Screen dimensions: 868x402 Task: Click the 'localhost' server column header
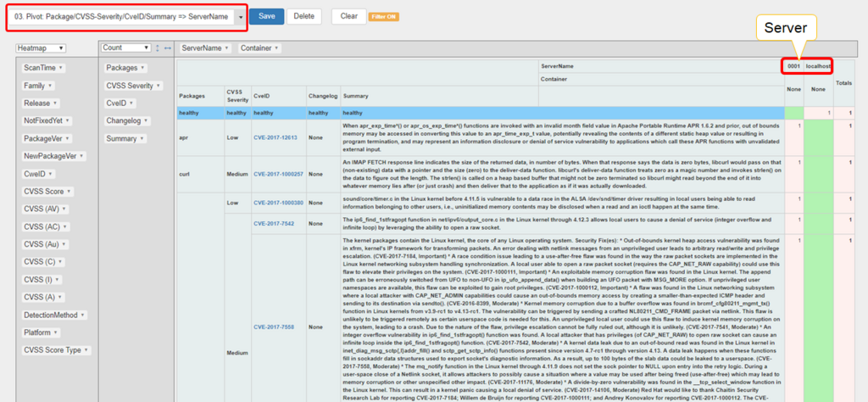pyautogui.click(x=819, y=66)
